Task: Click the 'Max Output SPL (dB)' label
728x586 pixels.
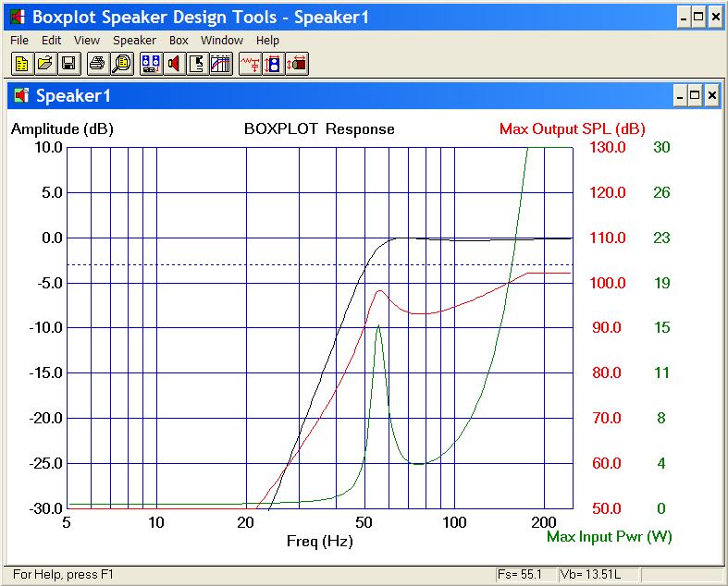Action: click(573, 129)
